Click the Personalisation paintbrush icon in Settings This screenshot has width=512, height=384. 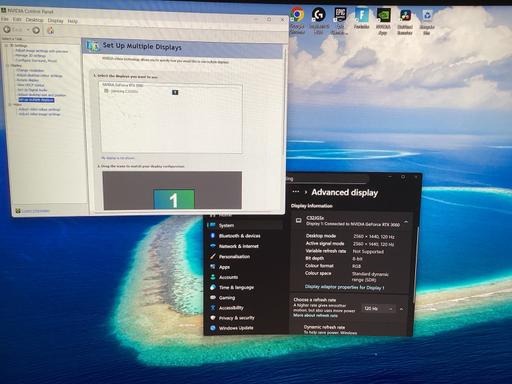(213, 256)
